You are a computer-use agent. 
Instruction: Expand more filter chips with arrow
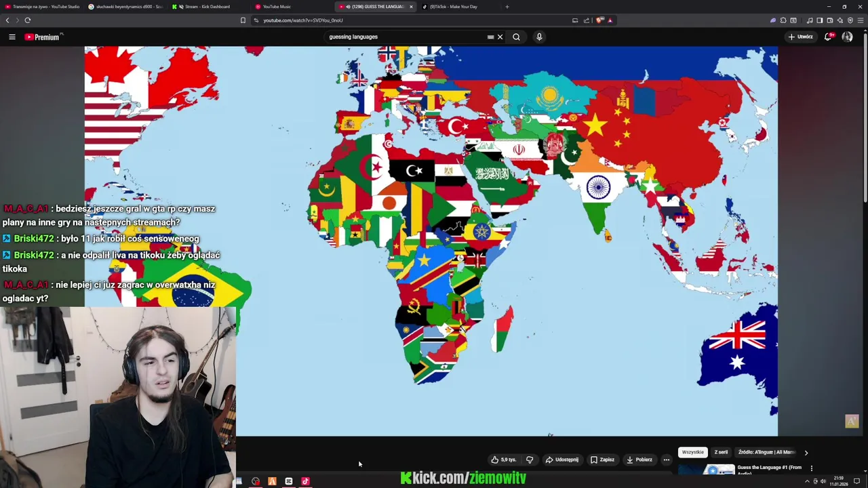[x=806, y=452]
